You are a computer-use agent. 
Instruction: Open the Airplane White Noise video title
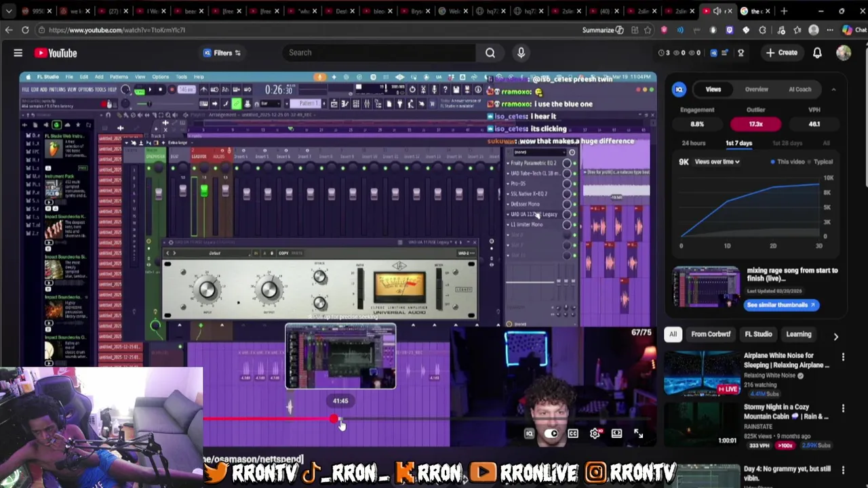[x=786, y=360]
